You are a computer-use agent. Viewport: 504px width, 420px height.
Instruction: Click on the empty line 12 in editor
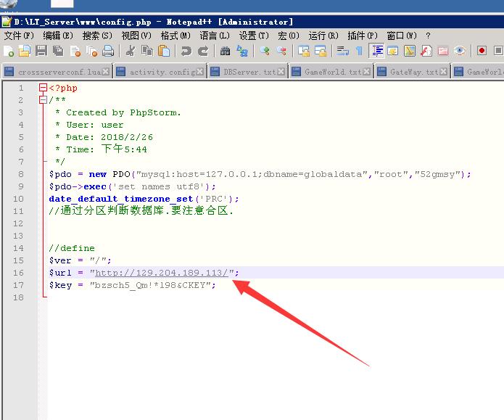click(x=218, y=223)
